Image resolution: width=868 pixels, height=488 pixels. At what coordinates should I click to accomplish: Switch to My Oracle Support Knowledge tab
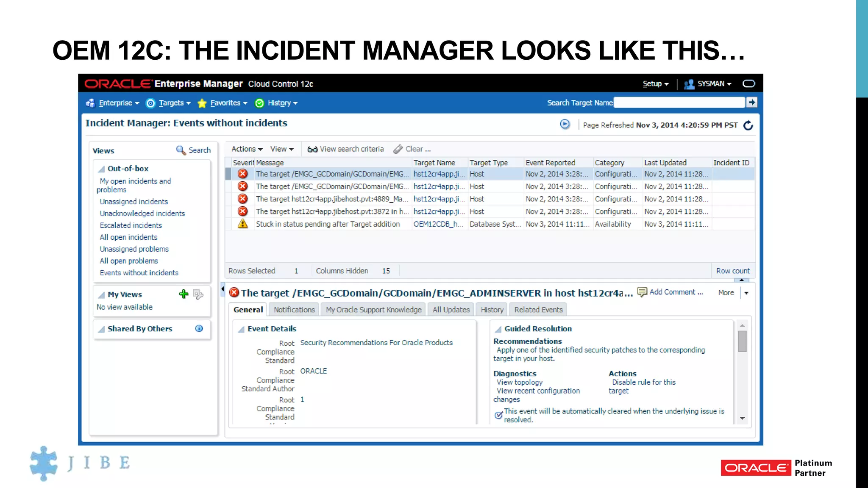pos(373,310)
